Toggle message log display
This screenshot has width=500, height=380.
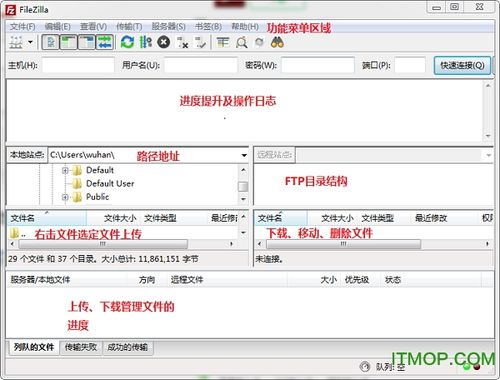click(51, 42)
